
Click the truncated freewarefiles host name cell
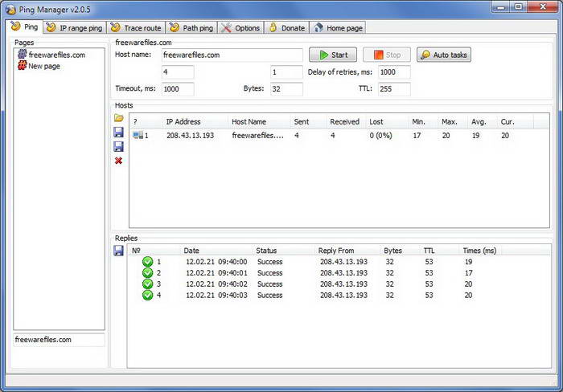click(x=258, y=136)
